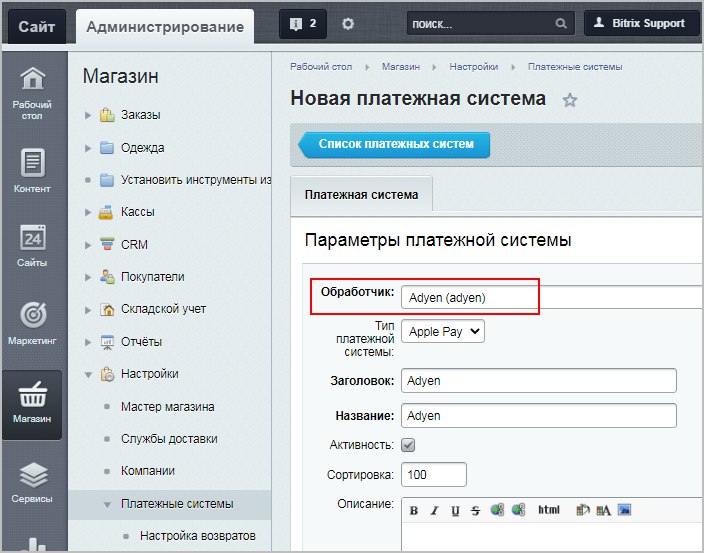This screenshot has height=553, width=704.
Task: Expand the Отчёты tree node
Action: pyautogui.click(x=88, y=342)
